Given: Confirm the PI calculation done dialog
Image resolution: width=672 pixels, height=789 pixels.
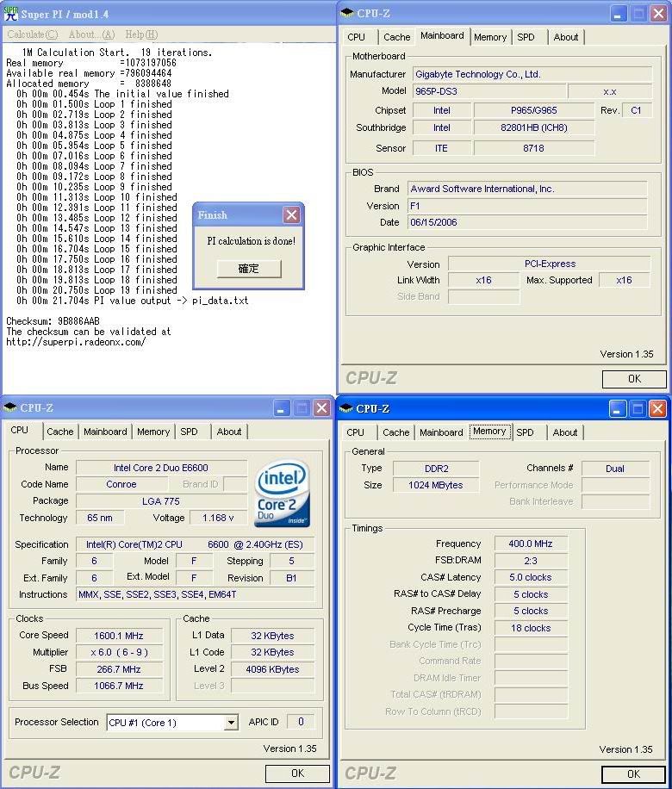Looking at the screenshot, I should click(x=249, y=269).
